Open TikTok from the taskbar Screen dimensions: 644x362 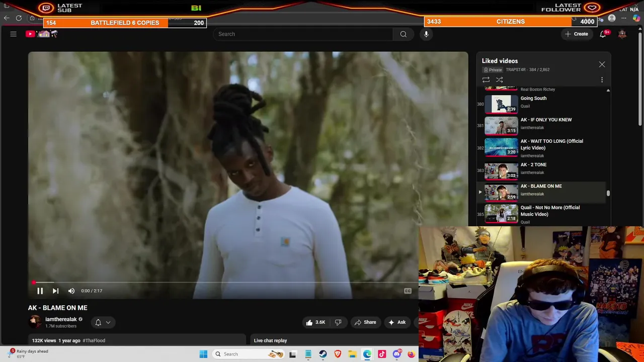[x=382, y=354]
